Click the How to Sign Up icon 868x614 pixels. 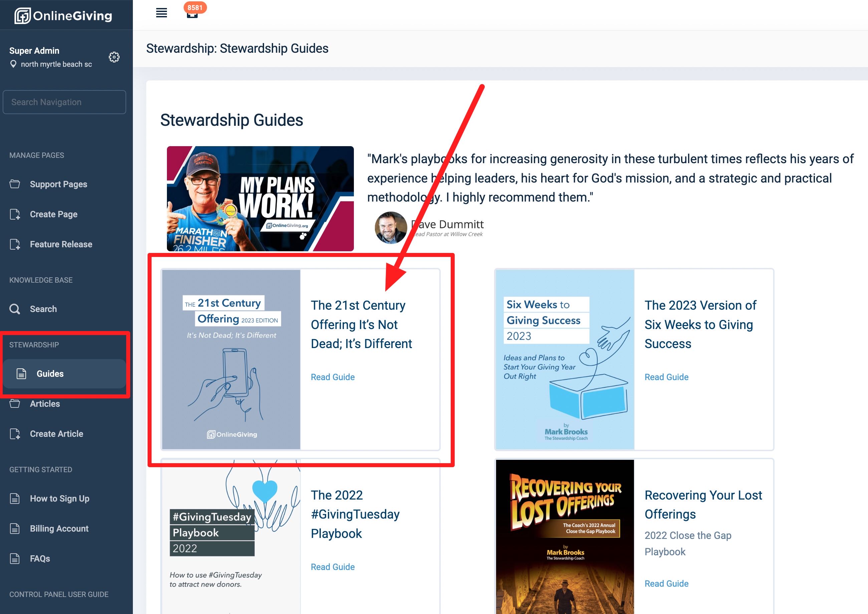[x=15, y=498]
